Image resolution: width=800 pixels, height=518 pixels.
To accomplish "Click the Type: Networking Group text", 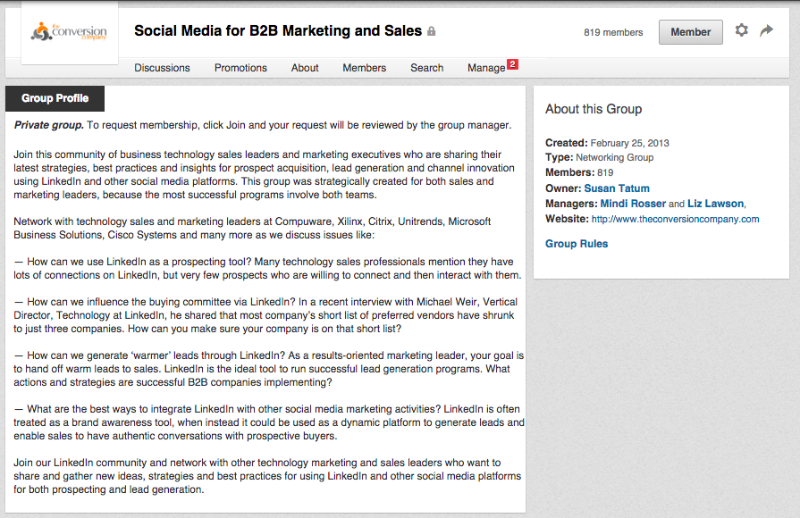I will [599, 158].
